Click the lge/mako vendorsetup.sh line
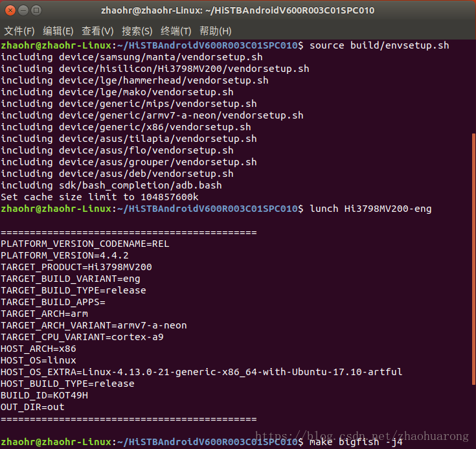This screenshot has height=449, width=476. pos(117,92)
